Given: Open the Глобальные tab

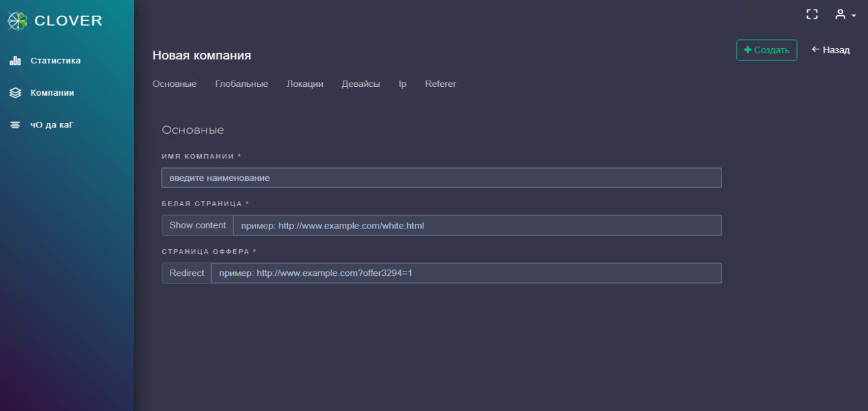Looking at the screenshot, I should [x=242, y=84].
